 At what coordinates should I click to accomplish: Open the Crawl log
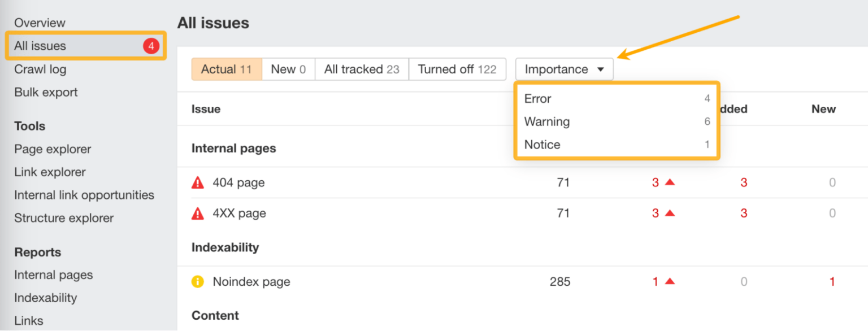tap(40, 69)
